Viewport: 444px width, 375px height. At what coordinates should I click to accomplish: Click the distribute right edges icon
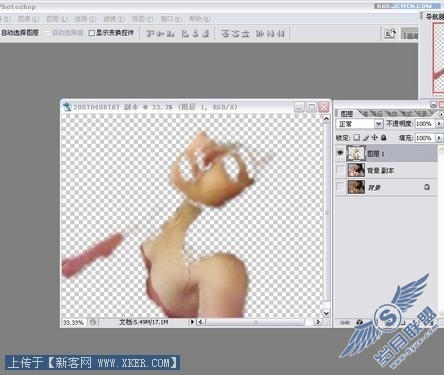coord(281,33)
